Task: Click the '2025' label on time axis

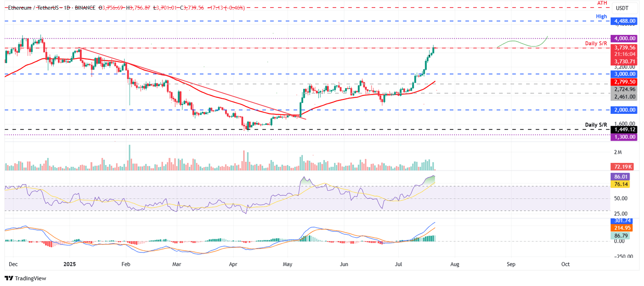Action: pos(70,264)
